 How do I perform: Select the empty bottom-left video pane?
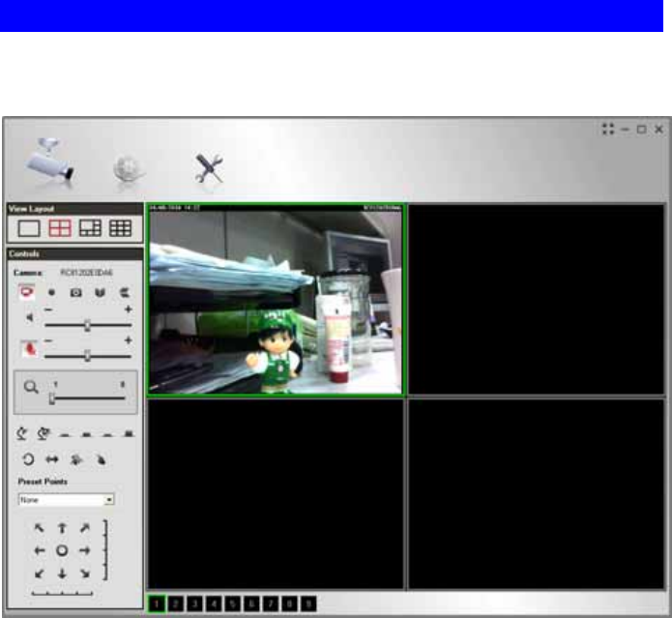276,494
